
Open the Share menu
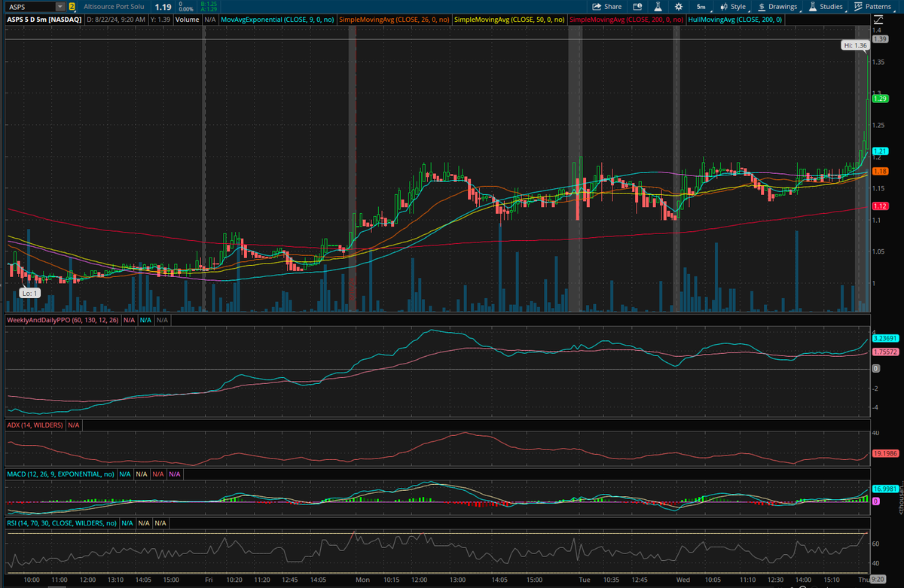pyautogui.click(x=607, y=6)
